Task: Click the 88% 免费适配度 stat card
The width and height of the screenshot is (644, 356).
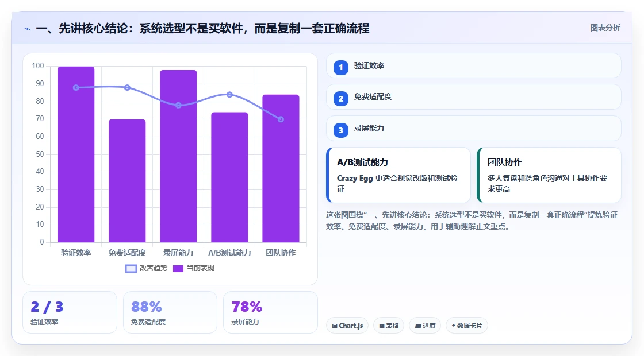Action: coord(170,312)
